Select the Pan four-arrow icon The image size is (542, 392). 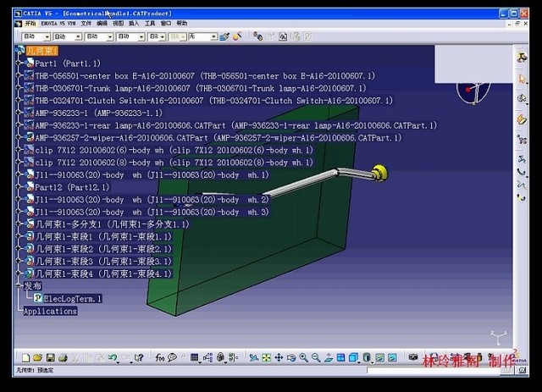coord(279,358)
